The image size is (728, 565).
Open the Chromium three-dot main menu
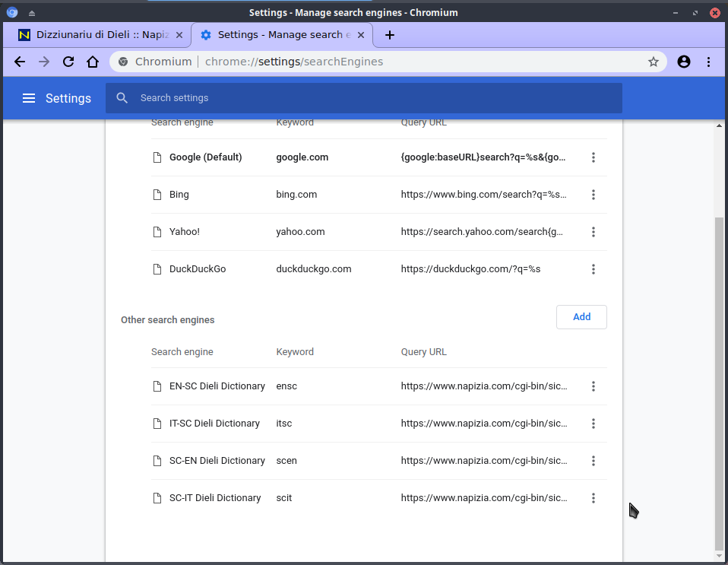pos(708,62)
